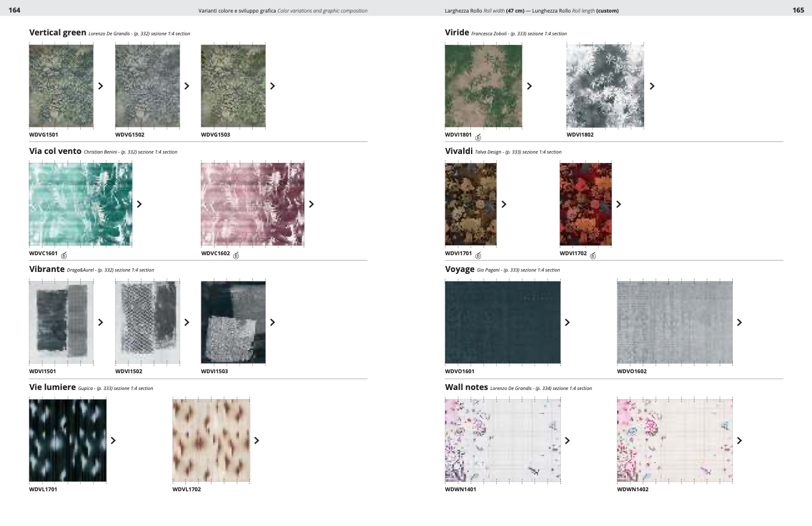The image size is (812, 526).
Task: Select the red Vivaldi floral swatch WDVI1702
Action: 585,204
